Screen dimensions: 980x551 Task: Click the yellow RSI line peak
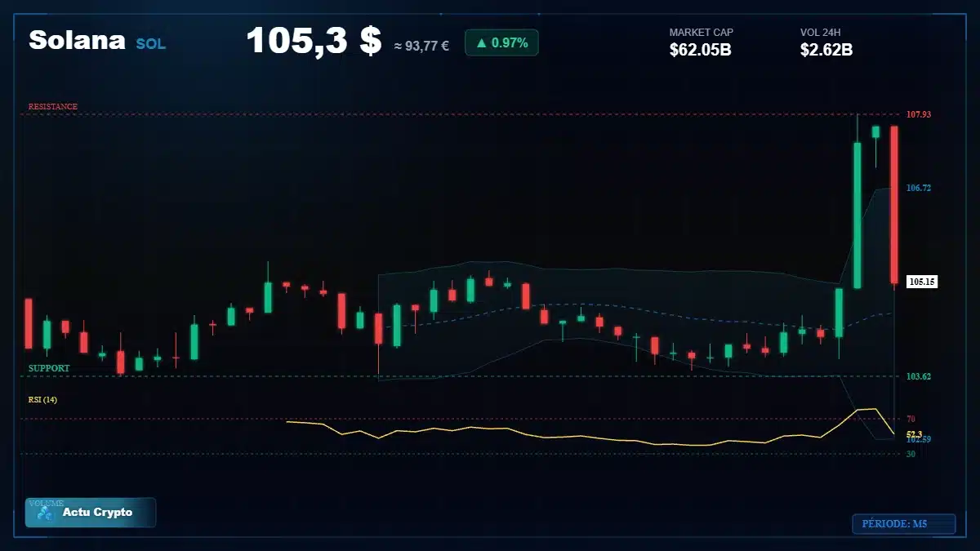pyautogui.click(x=875, y=409)
